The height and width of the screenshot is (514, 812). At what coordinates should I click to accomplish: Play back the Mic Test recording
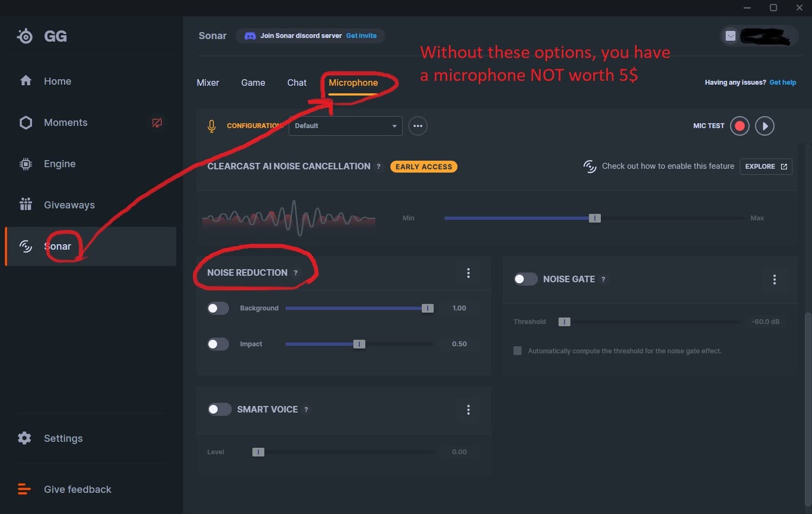[765, 126]
